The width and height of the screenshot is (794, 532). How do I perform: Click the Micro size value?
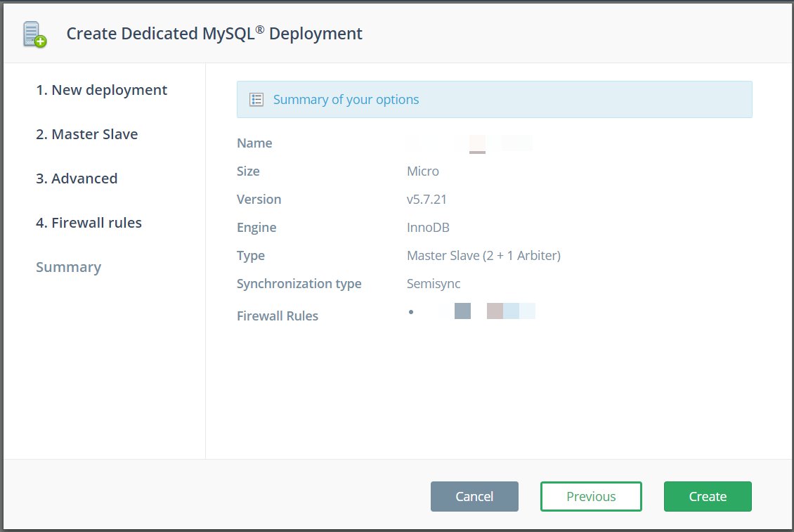tap(423, 171)
